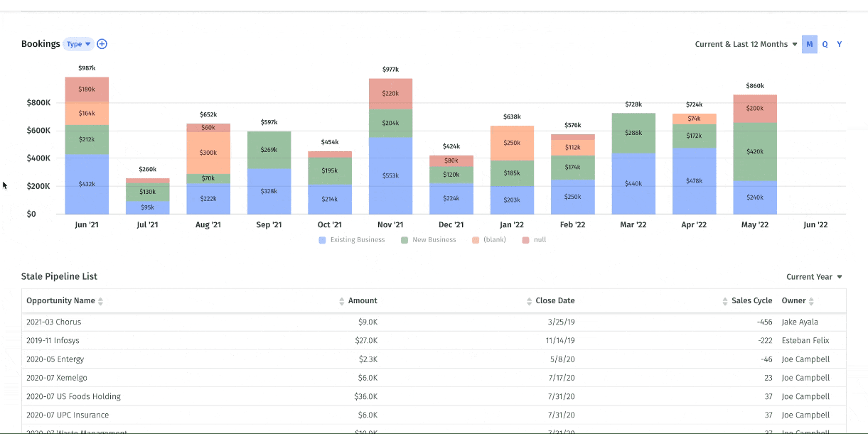
Task: Click the Amount column sort icon
Action: 342,301
